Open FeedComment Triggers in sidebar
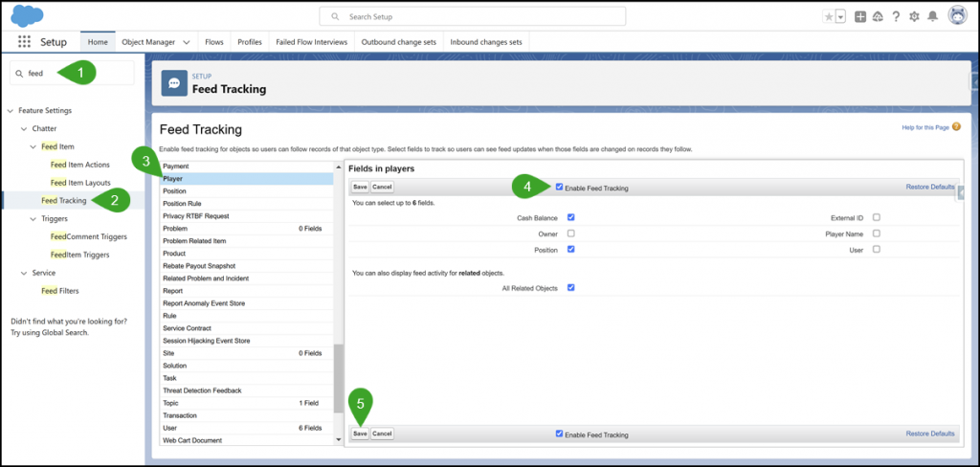This screenshot has width=980, height=467. [88, 237]
